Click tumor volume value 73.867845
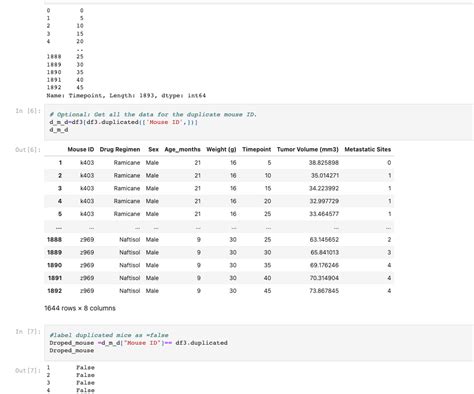Viewport: 474px width, 394px height. coord(324,291)
